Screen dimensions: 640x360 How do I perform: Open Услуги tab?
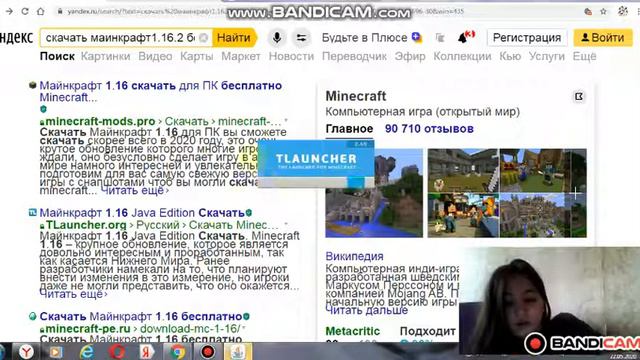(x=547, y=56)
